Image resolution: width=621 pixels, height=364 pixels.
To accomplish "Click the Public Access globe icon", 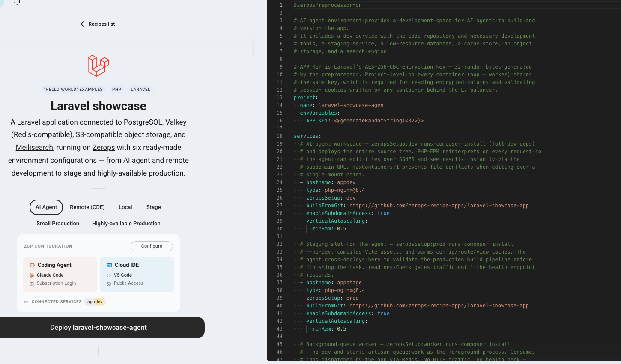I will click(109, 283).
